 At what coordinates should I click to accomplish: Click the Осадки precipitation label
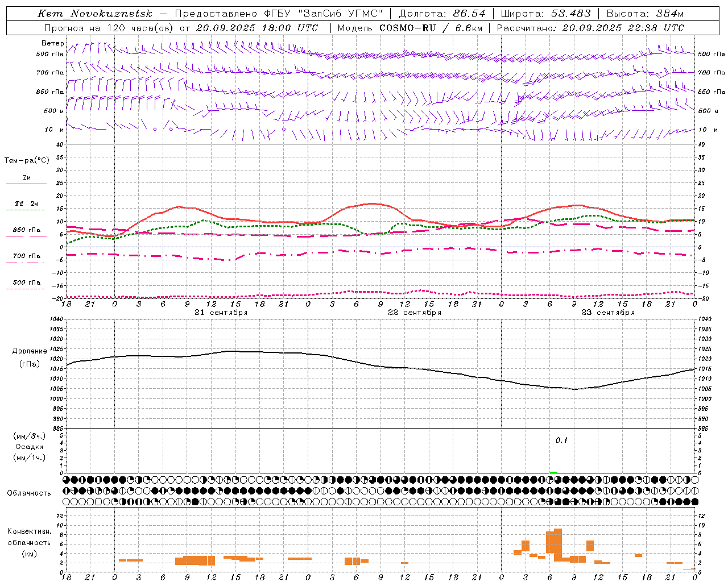coord(29,447)
